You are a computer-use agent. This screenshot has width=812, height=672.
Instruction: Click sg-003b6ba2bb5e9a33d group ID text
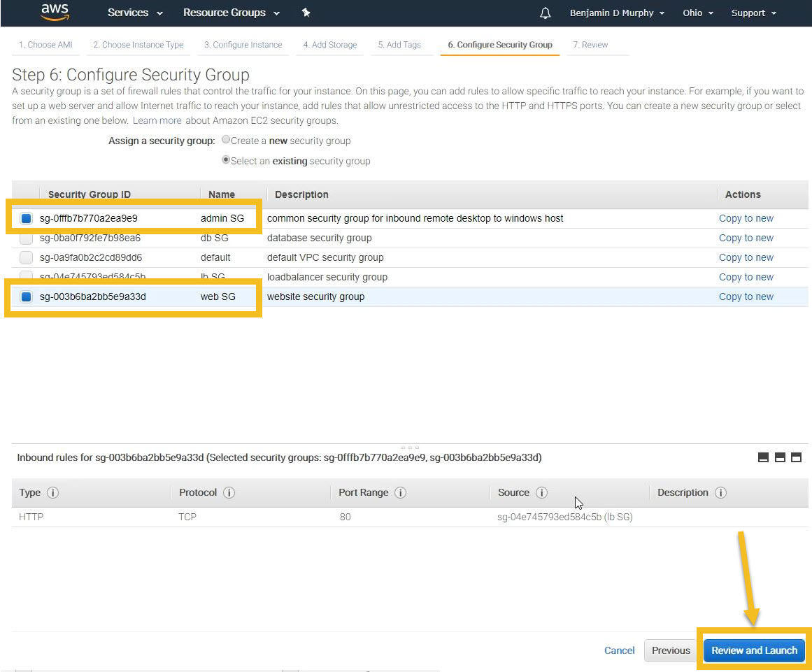point(93,296)
